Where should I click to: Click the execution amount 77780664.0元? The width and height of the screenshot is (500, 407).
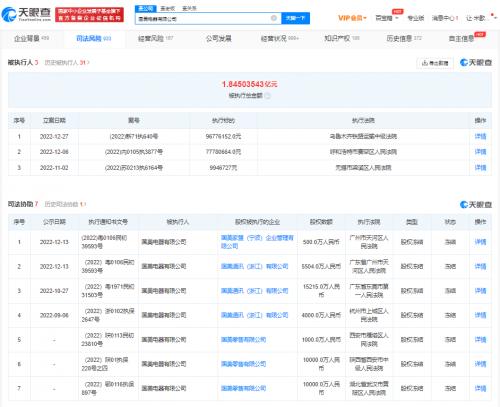click(x=223, y=152)
